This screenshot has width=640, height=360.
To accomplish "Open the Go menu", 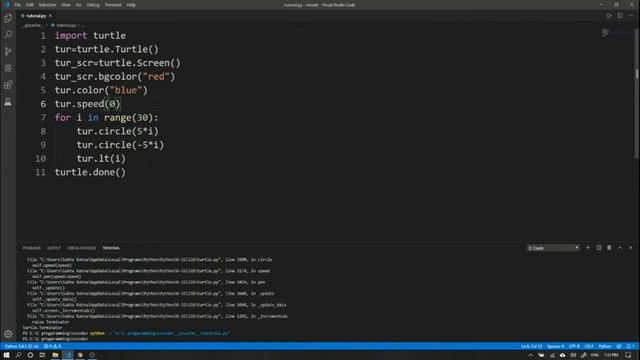I will click(x=78, y=5).
